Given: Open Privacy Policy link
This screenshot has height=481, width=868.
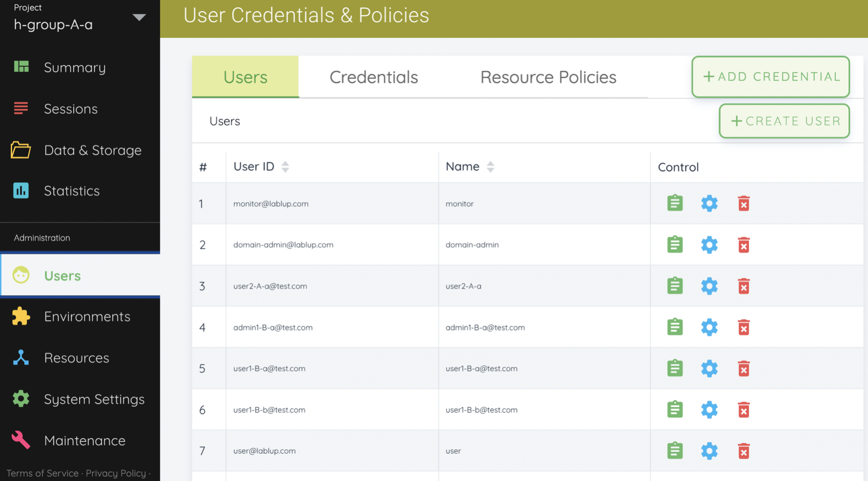Looking at the screenshot, I should [116, 473].
